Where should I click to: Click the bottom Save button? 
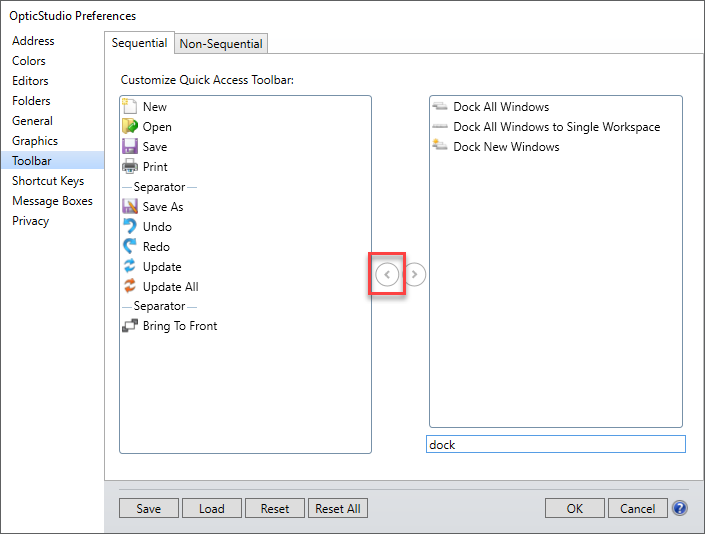tap(149, 508)
